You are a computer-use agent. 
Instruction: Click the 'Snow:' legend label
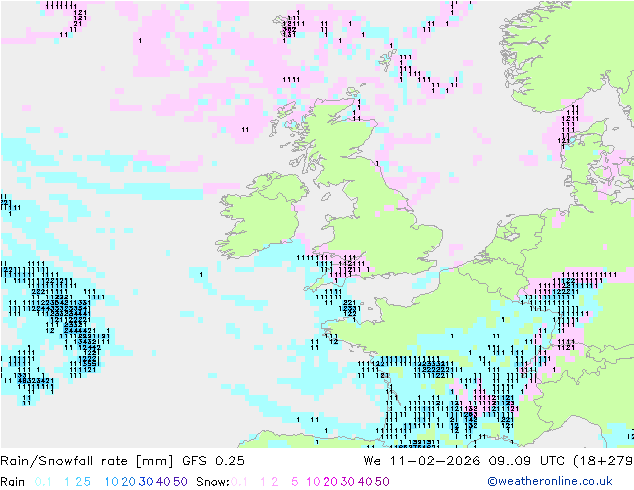(x=213, y=482)
